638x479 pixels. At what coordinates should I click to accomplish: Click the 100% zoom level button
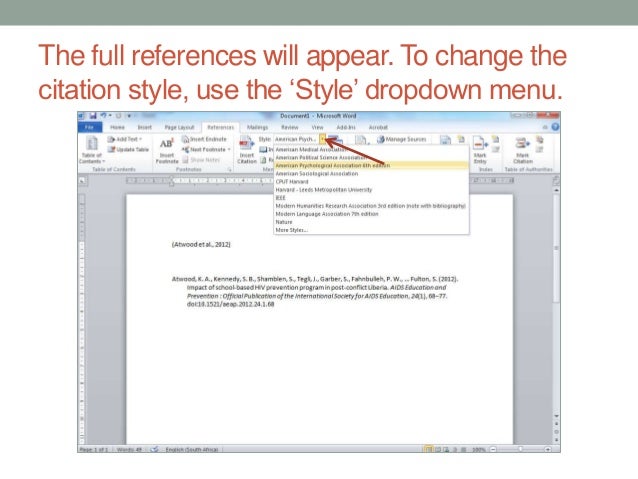tap(478, 449)
